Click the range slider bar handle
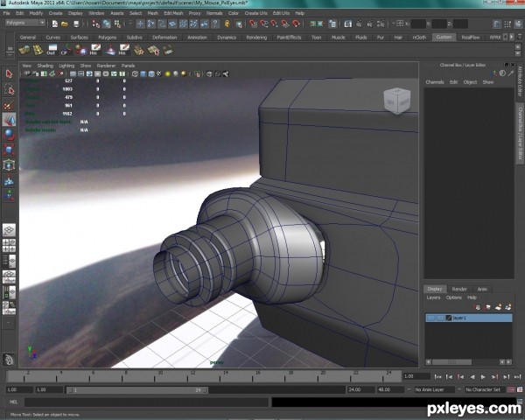 (x=137, y=390)
